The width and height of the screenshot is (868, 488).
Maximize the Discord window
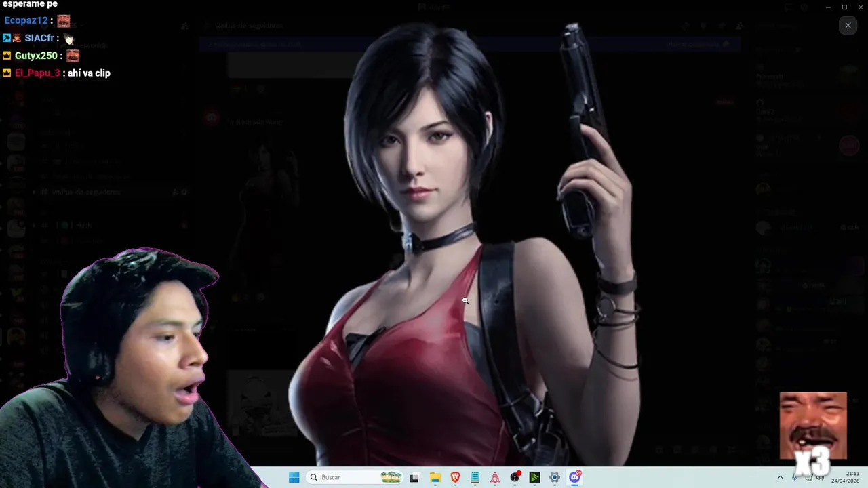click(x=844, y=7)
